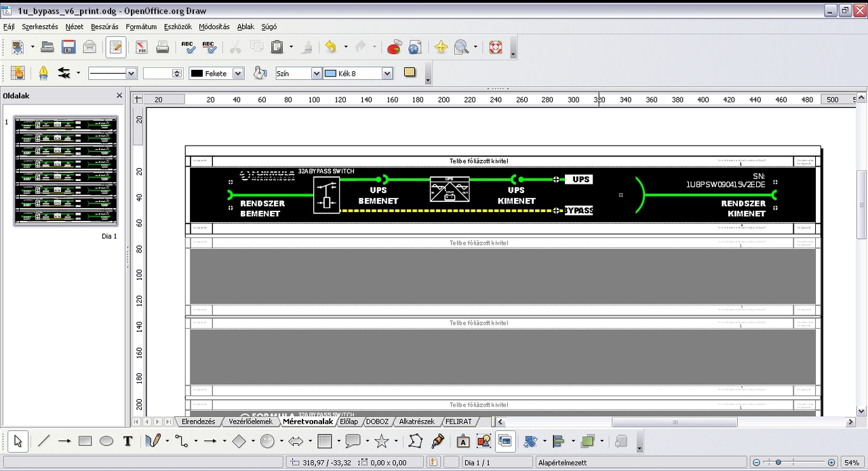Select the Rectangle tool
Screen dimensions: 868x471
click(85, 441)
